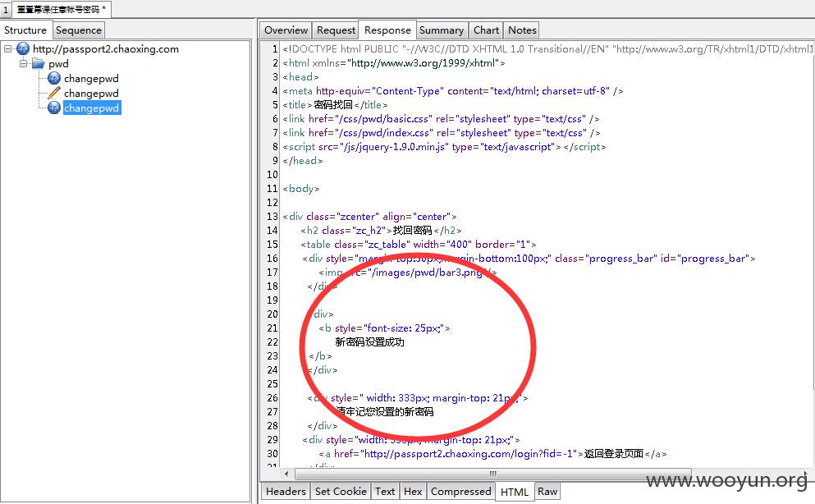815x504 pixels.
Task: Click the globe icon of first changepwd entry
Action: (54, 79)
